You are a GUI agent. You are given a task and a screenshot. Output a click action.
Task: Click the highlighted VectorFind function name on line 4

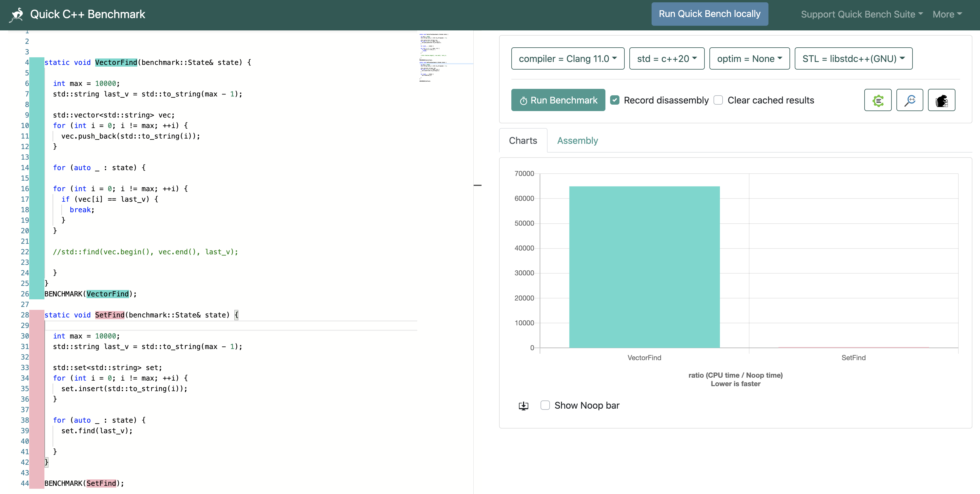[116, 63]
